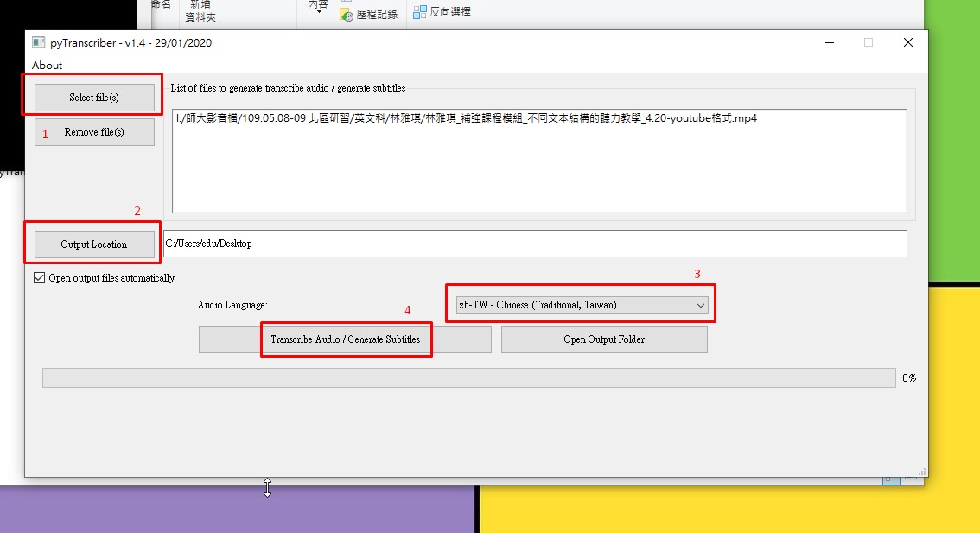The image size is (980, 533).
Task: Click the Open Output Folder button
Action: pos(604,339)
